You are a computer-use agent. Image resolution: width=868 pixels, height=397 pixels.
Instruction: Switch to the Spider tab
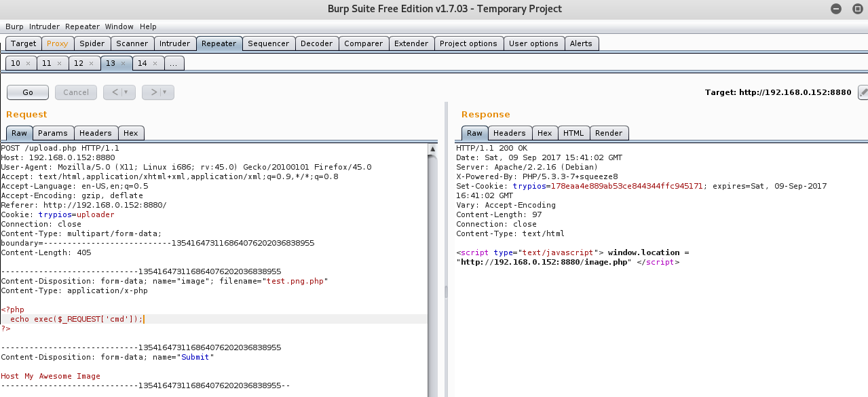(92, 43)
